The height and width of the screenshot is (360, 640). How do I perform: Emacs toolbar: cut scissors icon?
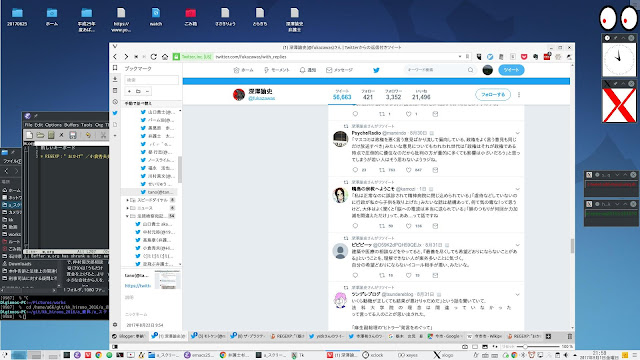pyautogui.click(x=103, y=135)
